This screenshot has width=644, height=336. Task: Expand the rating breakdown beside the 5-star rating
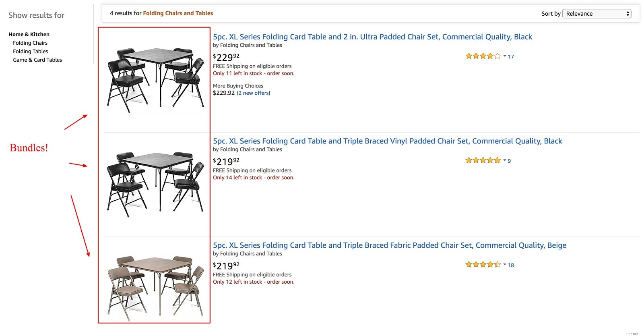coord(504,160)
